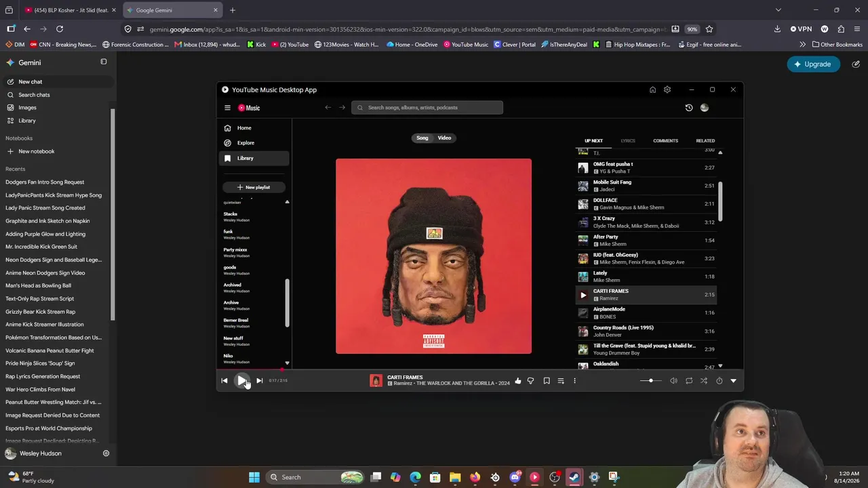This screenshot has height=488, width=868.
Task: Play Country Roads (Live 1995) in queue
Action: pos(646,331)
